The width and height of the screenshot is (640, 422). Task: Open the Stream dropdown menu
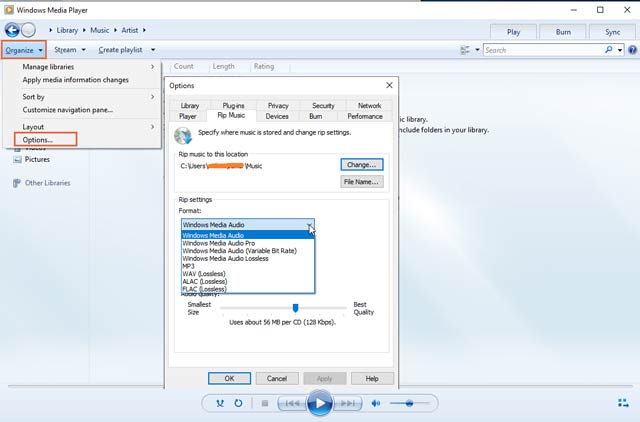(70, 50)
